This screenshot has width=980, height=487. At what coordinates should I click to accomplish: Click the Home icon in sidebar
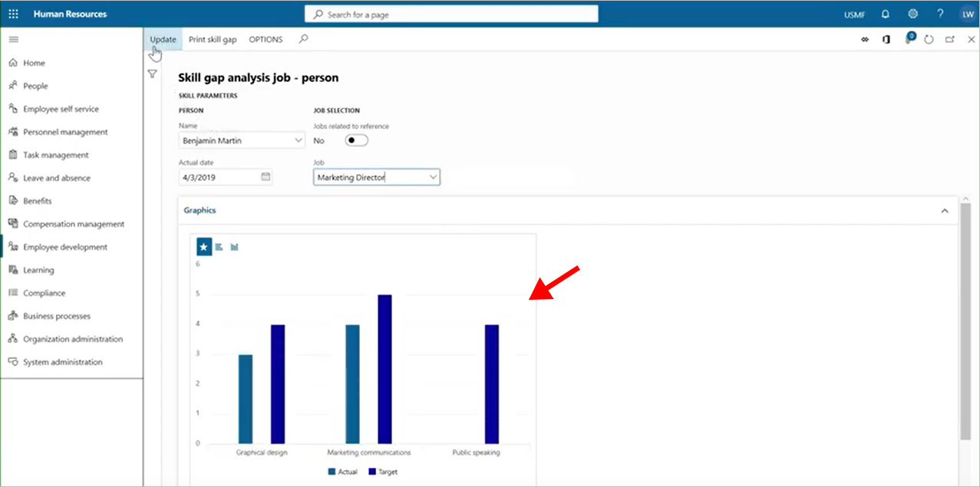tap(13, 63)
